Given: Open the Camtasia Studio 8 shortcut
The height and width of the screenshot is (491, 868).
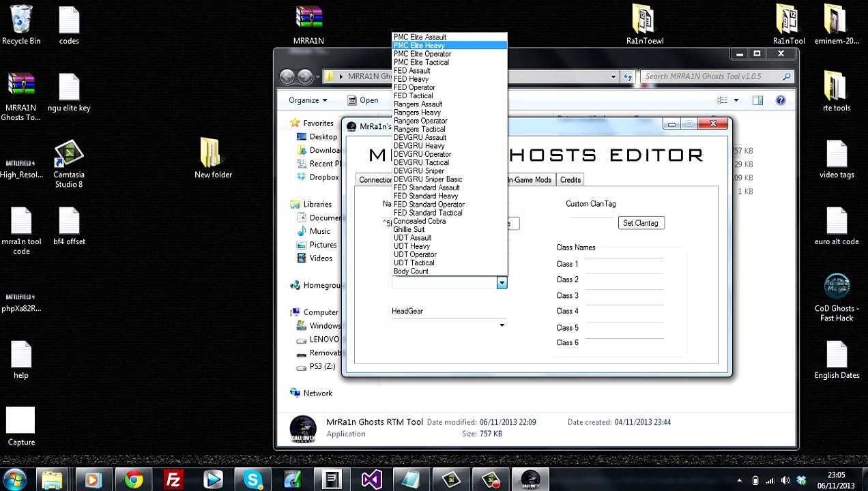Looking at the screenshot, I should point(68,164).
